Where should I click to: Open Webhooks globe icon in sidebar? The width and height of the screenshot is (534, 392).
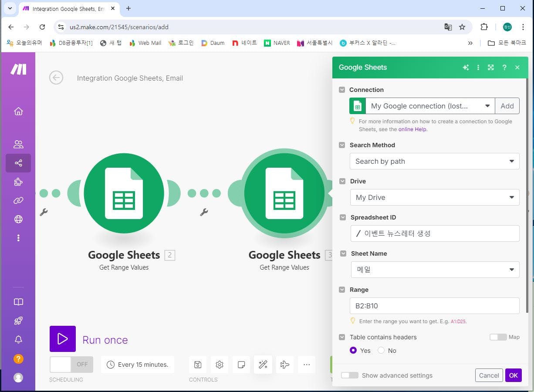(18, 219)
